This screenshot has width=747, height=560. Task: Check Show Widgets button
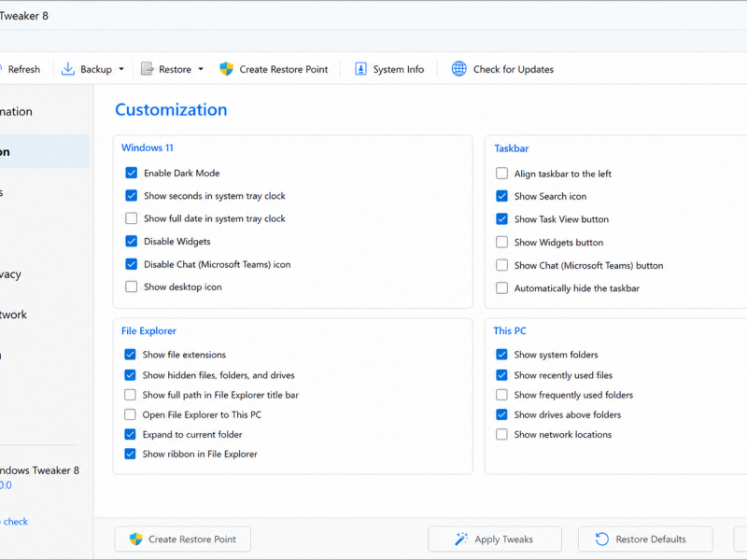(501, 243)
